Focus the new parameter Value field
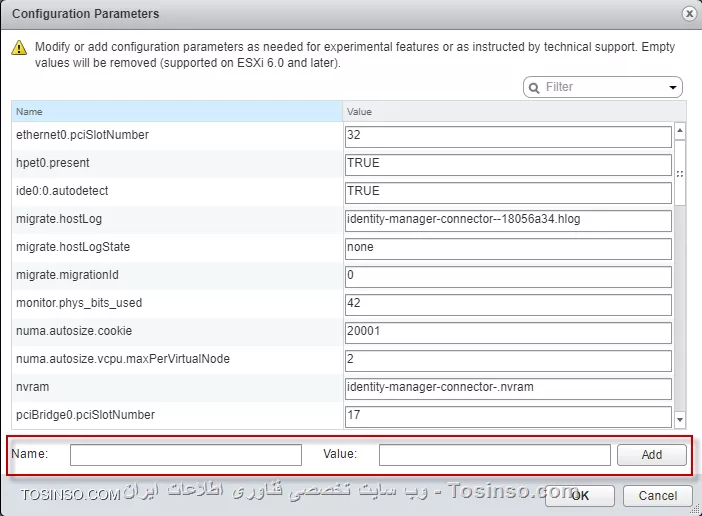The width and height of the screenshot is (702, 516). tap(495, 455)
